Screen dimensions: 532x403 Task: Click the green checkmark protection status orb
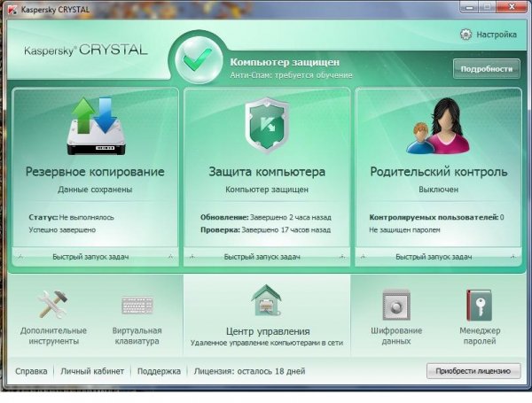coord(198,60)
